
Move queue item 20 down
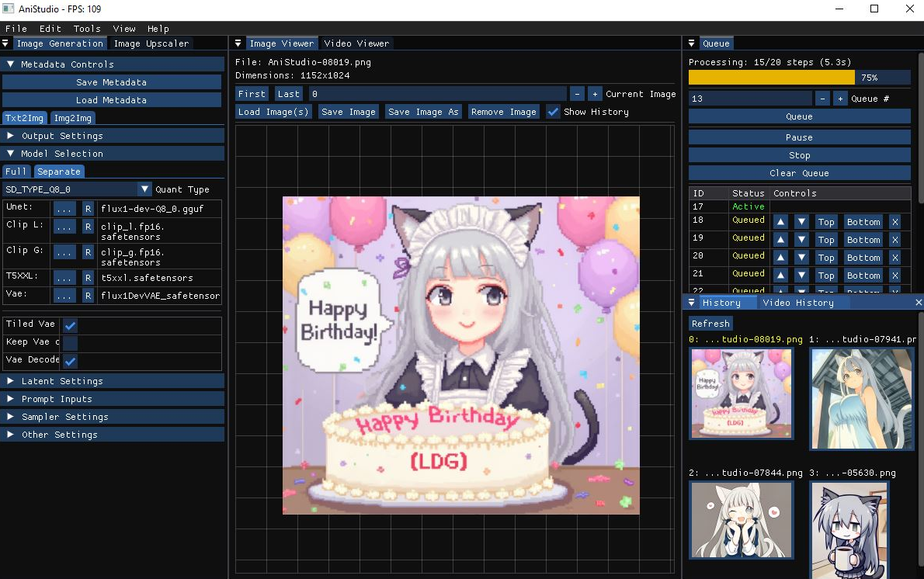coord(801,258)
